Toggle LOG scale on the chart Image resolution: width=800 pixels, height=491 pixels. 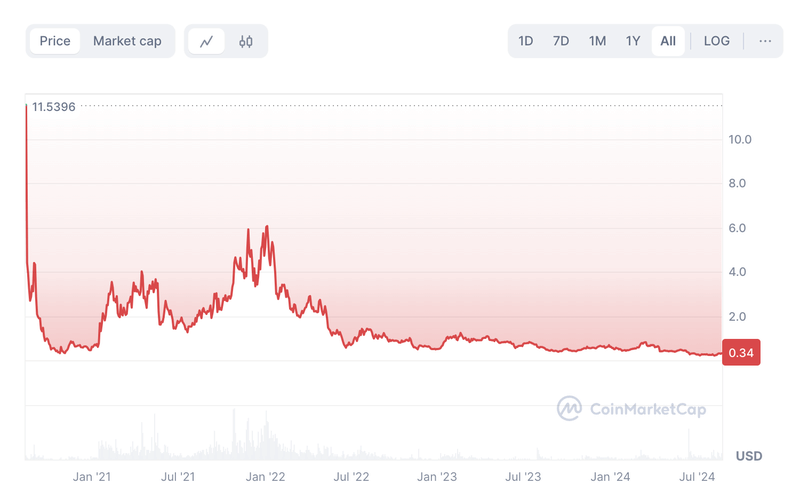point(717,41)
